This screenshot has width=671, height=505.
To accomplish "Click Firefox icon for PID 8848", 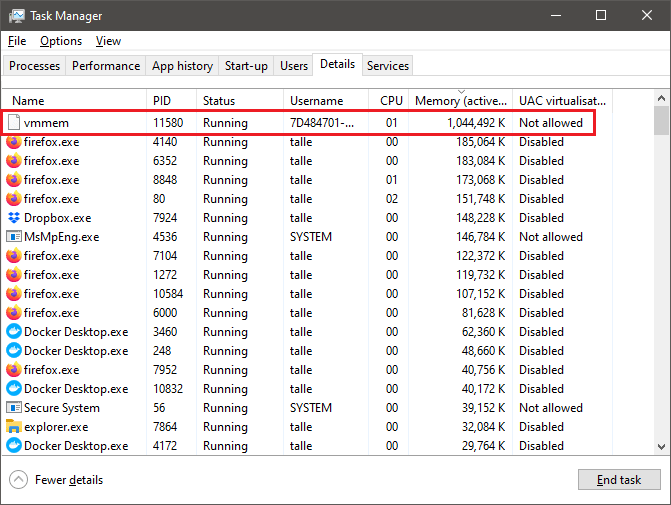I will tap(14, 180).
